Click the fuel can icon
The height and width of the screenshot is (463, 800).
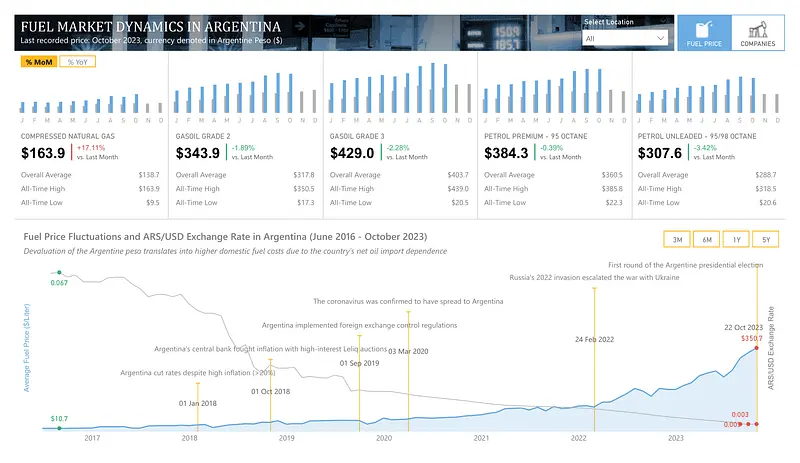pos(704,29)
